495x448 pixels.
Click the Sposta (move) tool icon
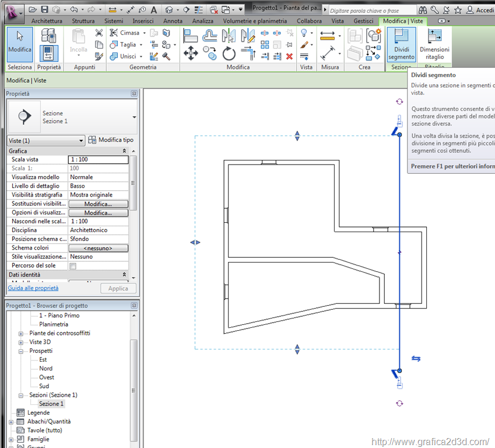(x=191, y=54)
